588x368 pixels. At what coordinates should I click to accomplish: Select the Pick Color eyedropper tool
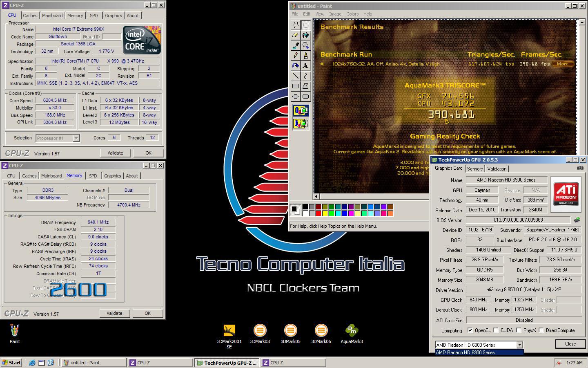pos(295,45)
